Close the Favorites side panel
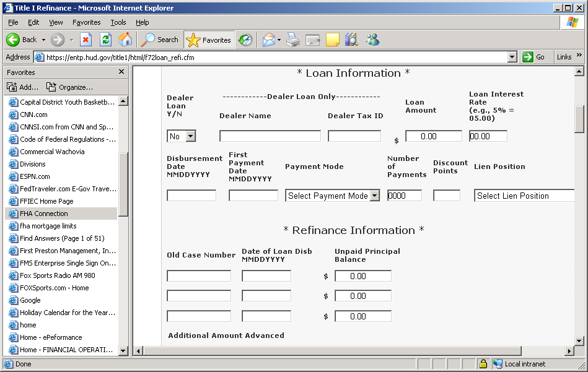The height and width of the screenshot is (372, 588). pyautogui.click(x=121, y=72)
